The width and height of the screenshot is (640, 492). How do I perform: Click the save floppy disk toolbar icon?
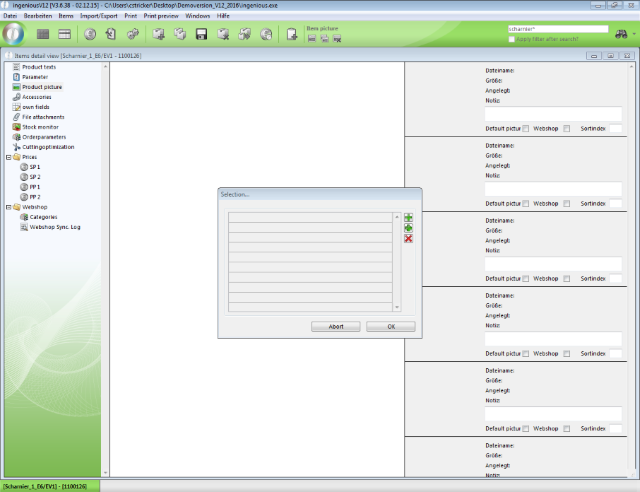(x=201, y=35)
